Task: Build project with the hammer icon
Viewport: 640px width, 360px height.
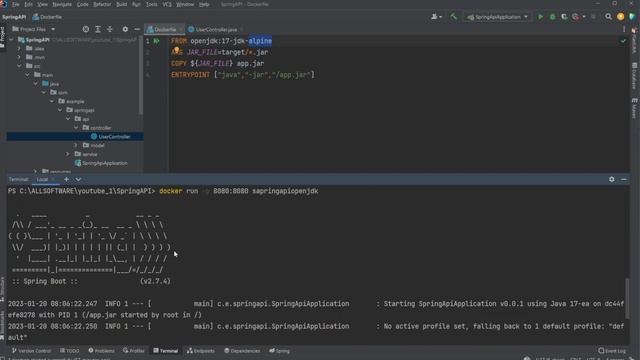Action: pos(453,17)
